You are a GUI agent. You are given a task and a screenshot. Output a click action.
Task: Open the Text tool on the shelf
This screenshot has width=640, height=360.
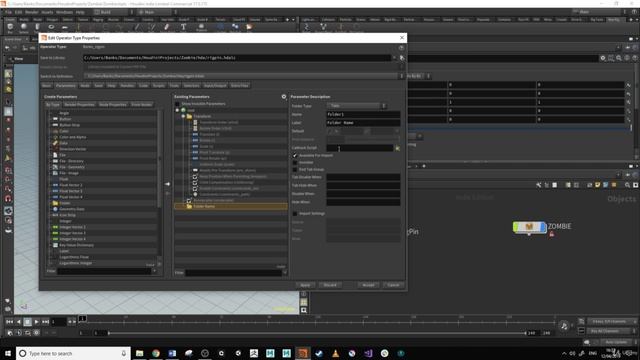click(183, 27)
